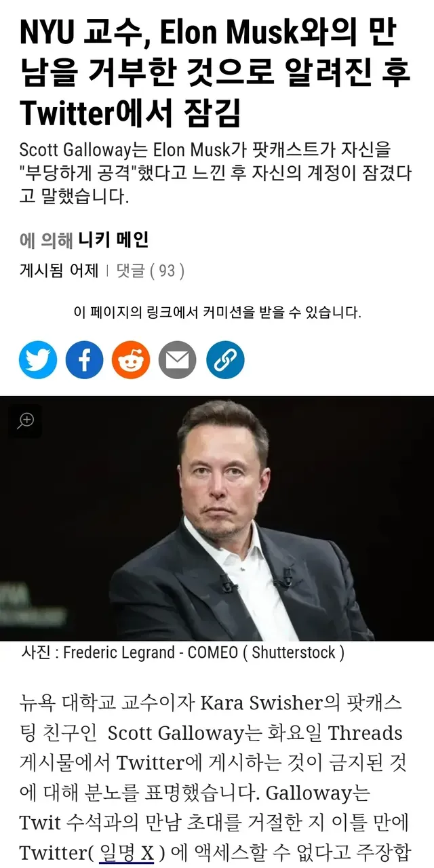The image size is (434, 868).
Task: Open author page for 니키 메인
Action: [x=113, y=239]
